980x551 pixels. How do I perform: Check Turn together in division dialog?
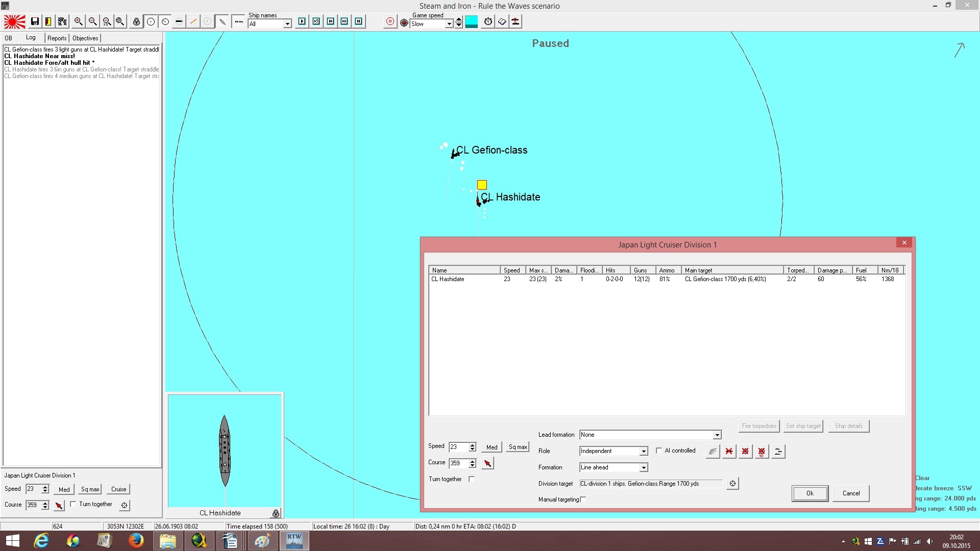click(472, 479)
